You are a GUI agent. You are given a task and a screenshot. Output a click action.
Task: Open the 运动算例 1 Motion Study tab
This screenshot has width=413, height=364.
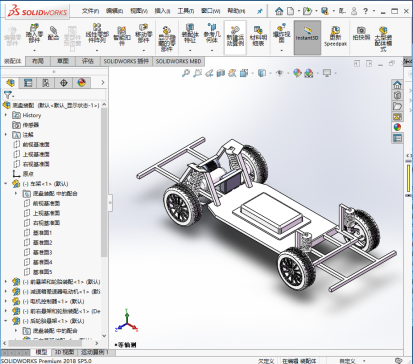(x=95, y=352)
